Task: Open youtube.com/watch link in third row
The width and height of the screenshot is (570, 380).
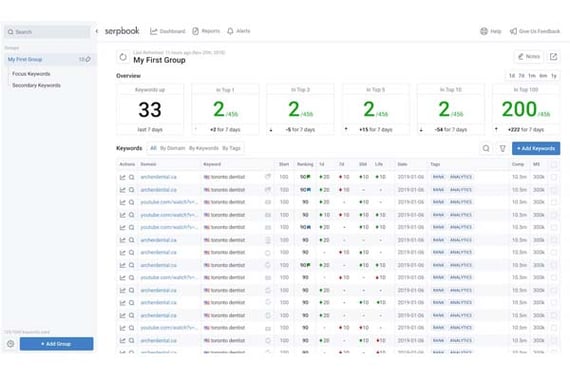Action: pos(169,202)
